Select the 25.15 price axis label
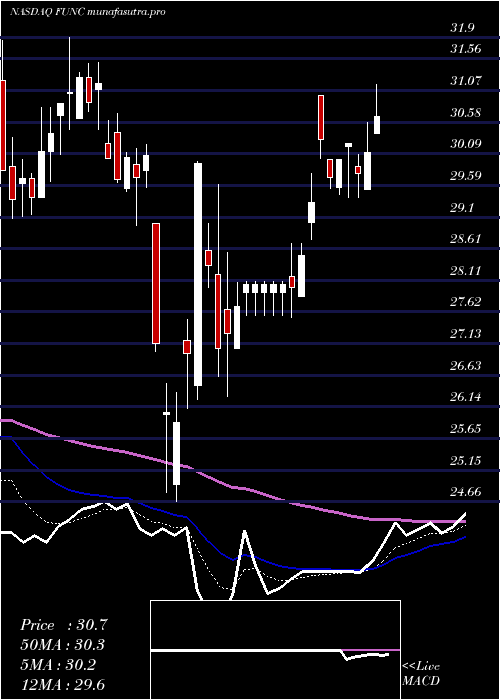The image size is (500, 700). (x=466, y=461)
